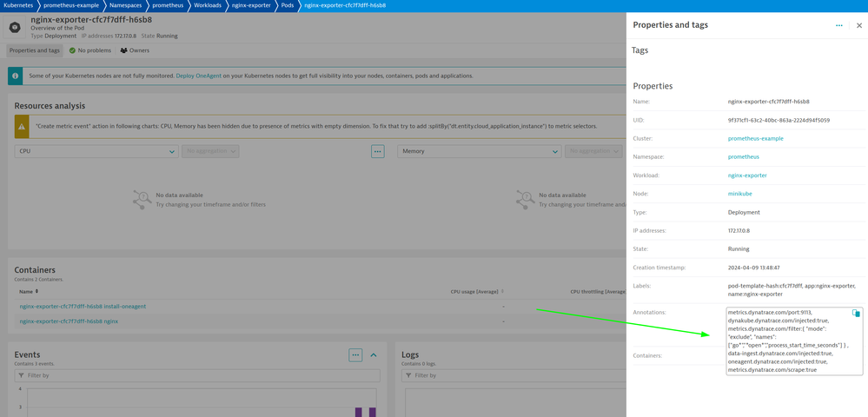Click the green No problems checkmark icon

[72, 50]
